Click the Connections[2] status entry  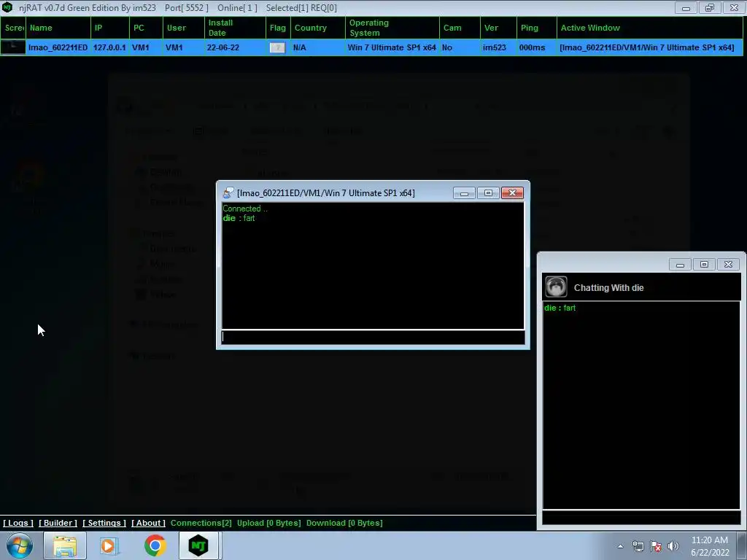point(201,523)
